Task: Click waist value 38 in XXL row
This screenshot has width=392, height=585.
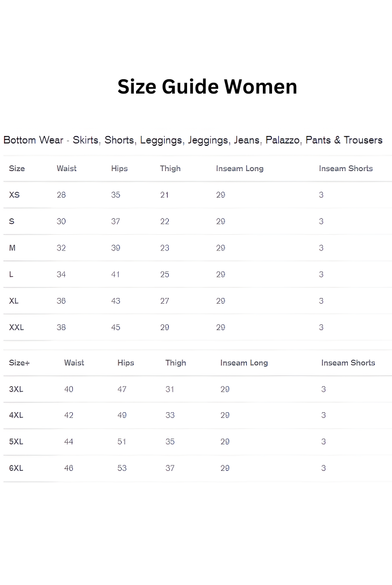Action: [61, 327]
